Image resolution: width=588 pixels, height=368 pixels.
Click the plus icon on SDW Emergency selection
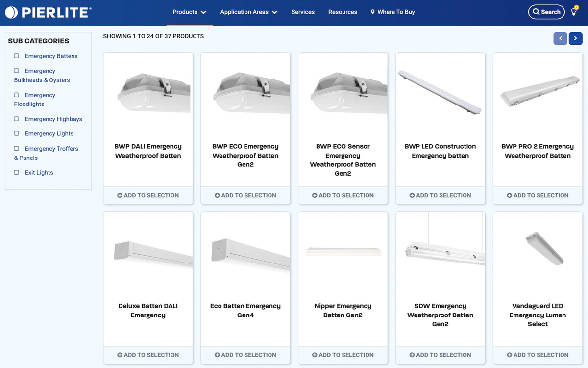(x=411, y=355)
